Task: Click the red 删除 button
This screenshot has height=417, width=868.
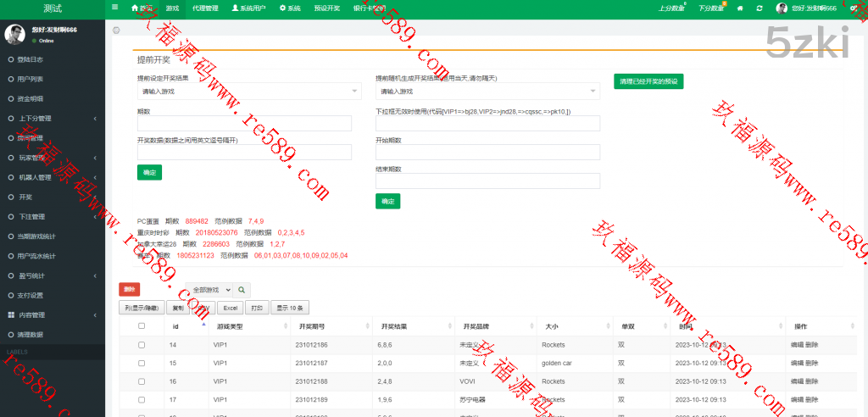Action: point(130,290)
